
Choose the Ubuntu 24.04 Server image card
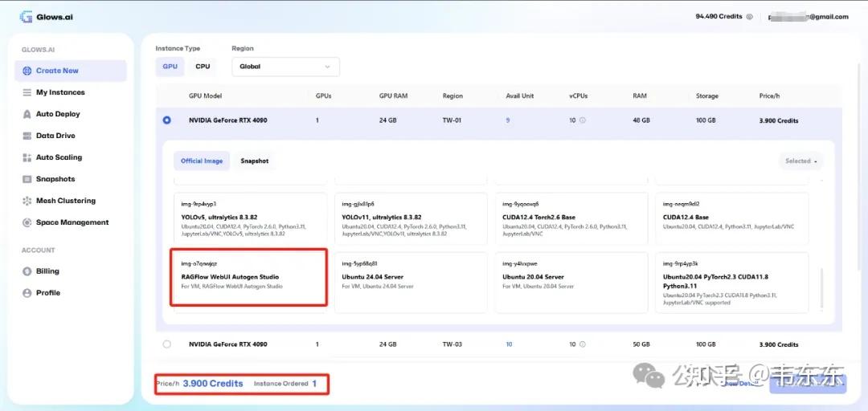coord(411,283)
